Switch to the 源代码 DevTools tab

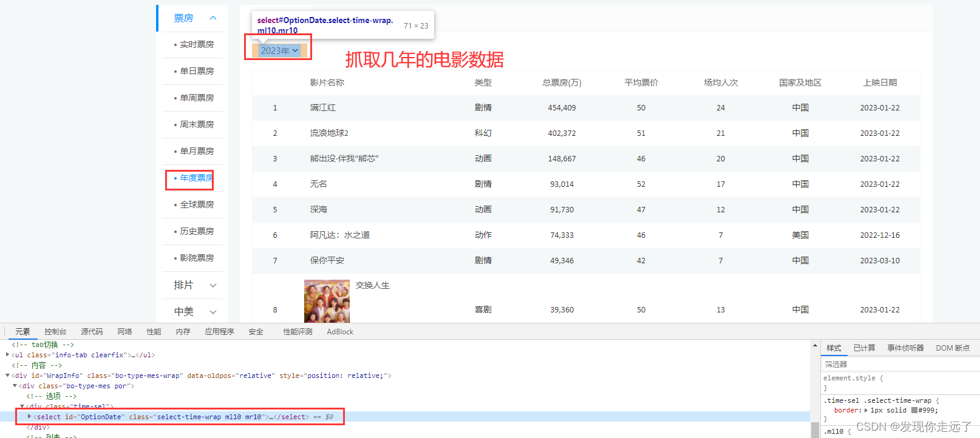tap(92, 332)
